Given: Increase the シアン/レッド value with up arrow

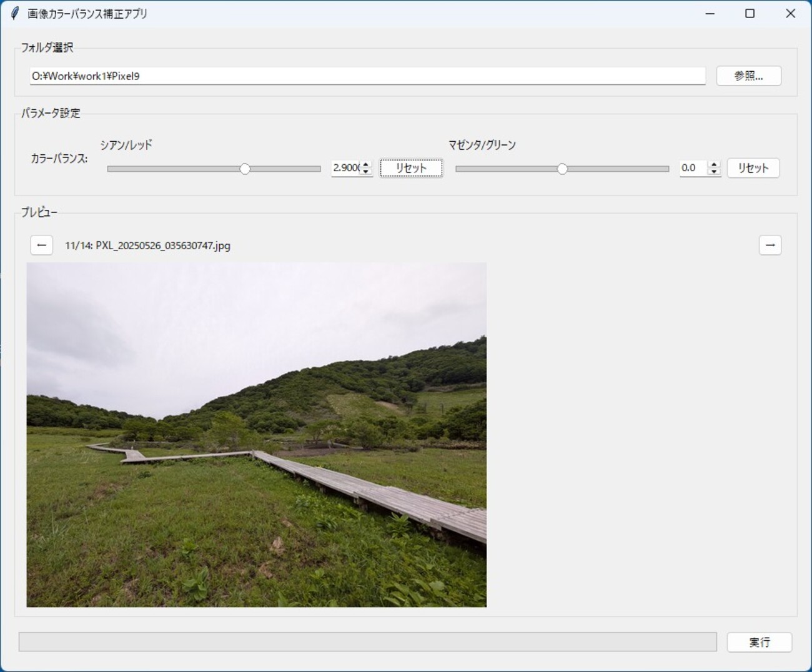Looking at the screenshot, I should (366, 164).
